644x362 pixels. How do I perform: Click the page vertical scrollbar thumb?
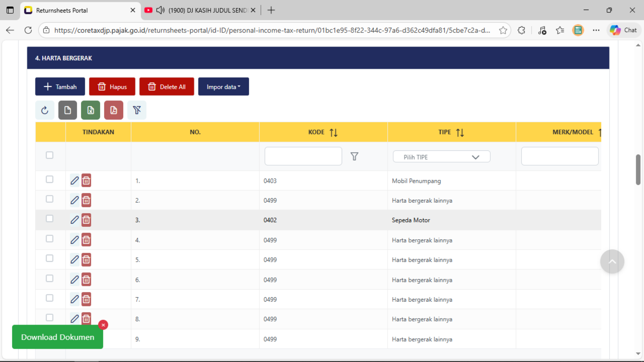[638, 169]
